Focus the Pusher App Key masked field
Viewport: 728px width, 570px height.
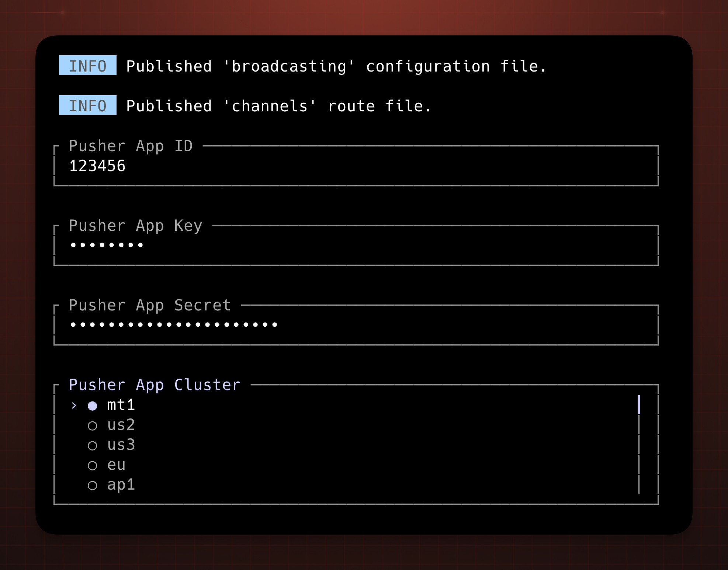(356, 246)
